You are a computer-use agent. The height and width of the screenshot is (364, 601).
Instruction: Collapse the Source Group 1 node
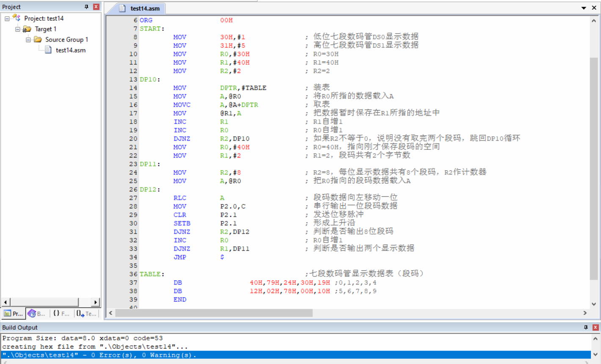pyautogui.click(x=28, y=40)
